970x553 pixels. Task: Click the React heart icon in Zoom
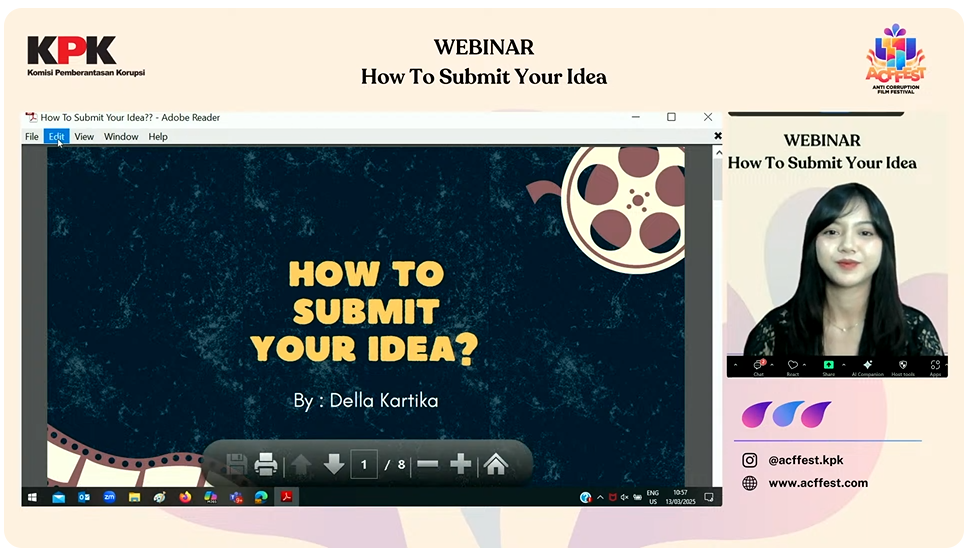[792, 367]
